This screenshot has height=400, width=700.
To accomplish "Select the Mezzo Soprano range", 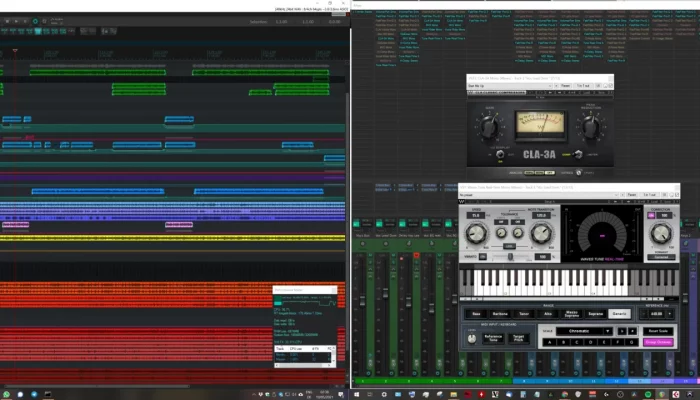I will coord(572,314).
